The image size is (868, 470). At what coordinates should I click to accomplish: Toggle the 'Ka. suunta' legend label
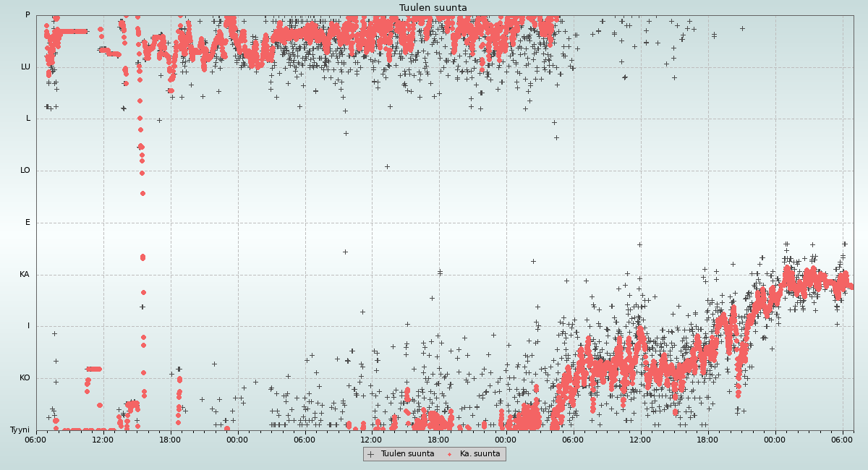click(480, 454)
